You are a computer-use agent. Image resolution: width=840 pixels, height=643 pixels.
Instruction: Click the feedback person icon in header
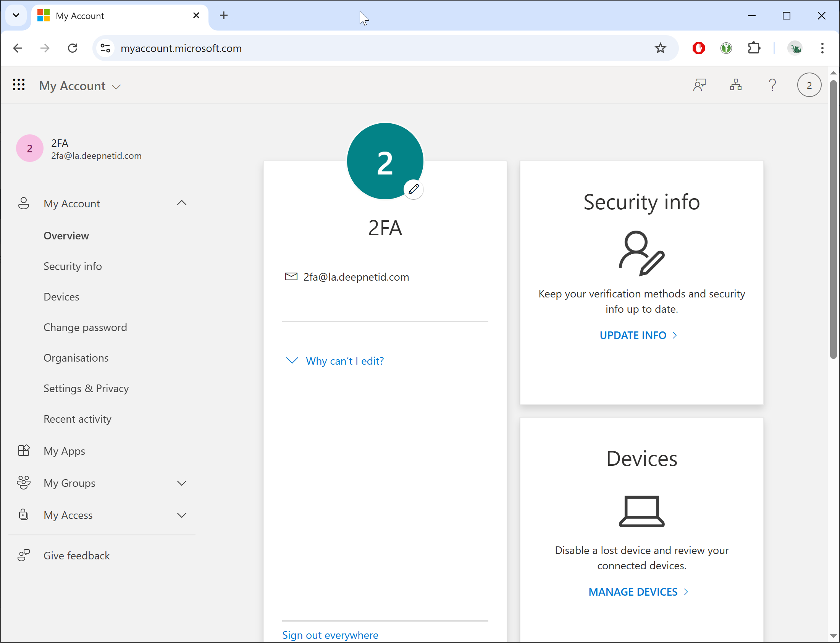(x=699, y=85)
